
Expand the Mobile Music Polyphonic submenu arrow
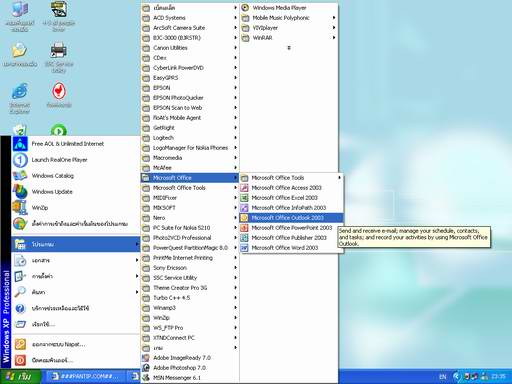334,18
